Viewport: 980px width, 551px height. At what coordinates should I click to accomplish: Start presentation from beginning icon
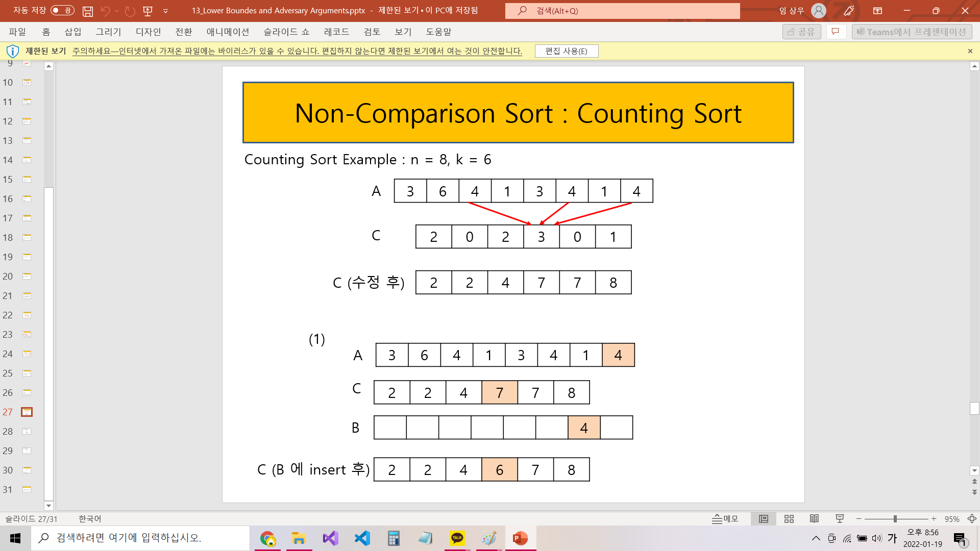click(x=148, y=11)
